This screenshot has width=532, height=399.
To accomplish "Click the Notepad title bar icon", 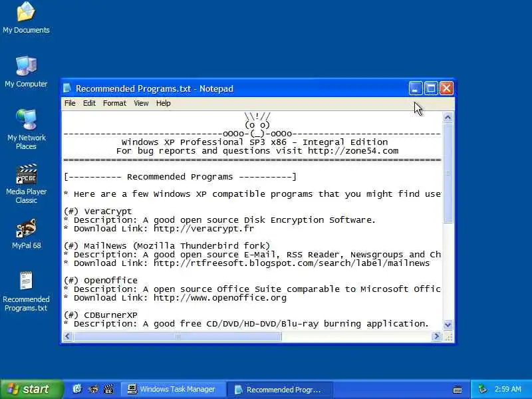I will (67, 88).
